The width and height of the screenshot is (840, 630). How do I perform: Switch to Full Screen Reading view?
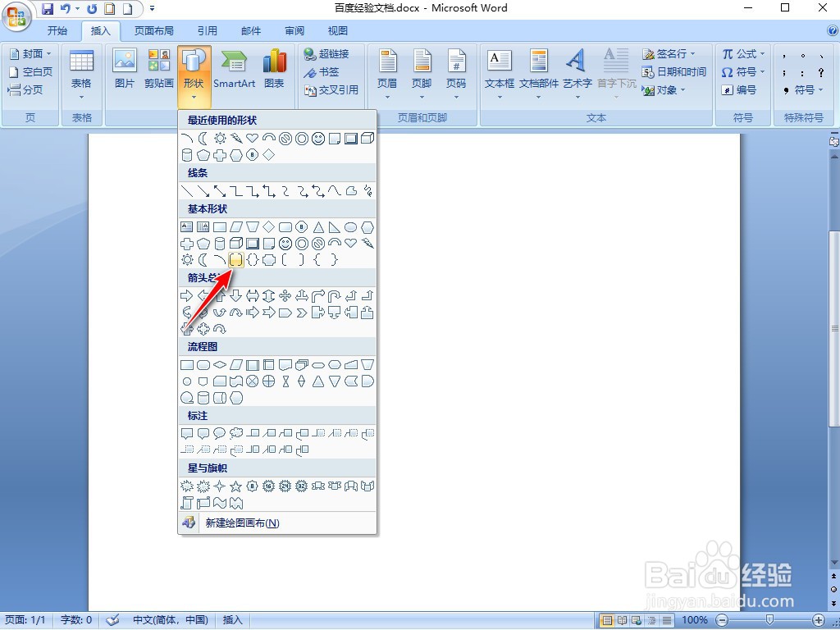[622, 620]
